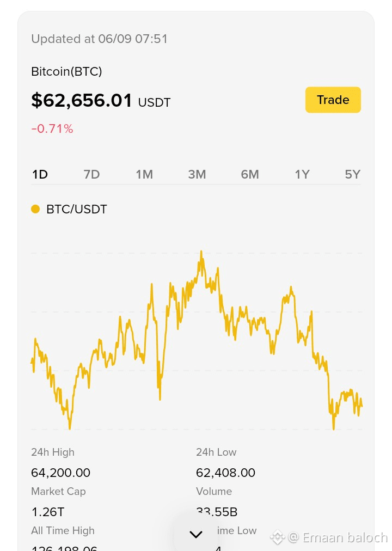
Task: Click the 24h High value 64,200.00
Action: click(x=61, y=473)
